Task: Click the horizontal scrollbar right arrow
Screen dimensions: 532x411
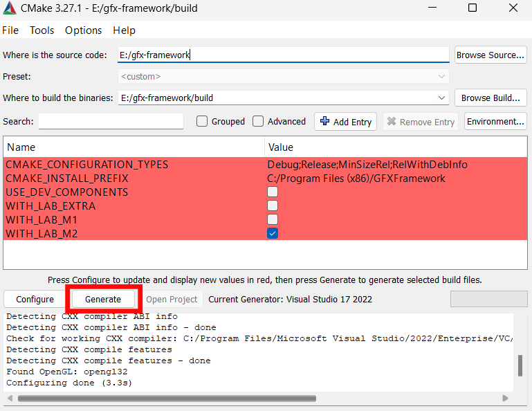Action: [505, 398]
